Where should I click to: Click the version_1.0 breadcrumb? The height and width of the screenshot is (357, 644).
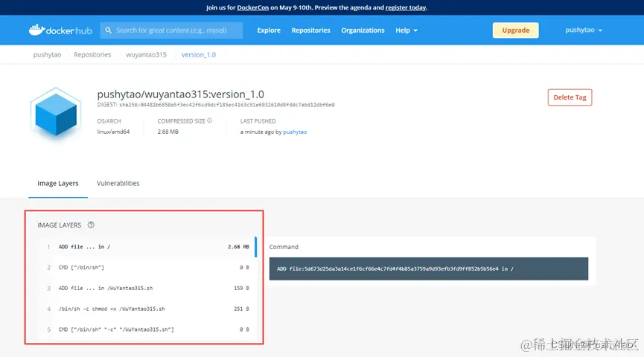pos(198,54)
